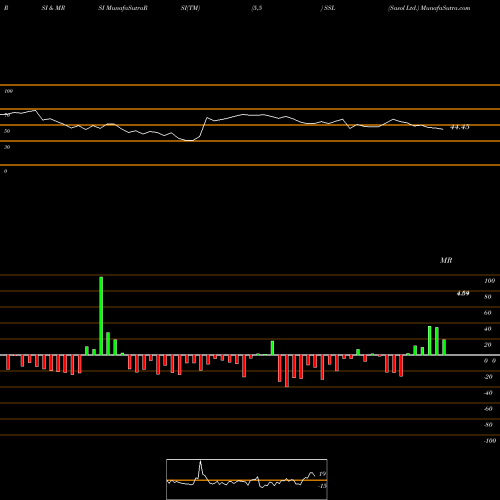Click the MR axis label -60
Image resolution: width=500 pixels, height=500 pixels.
click(488, 409)
